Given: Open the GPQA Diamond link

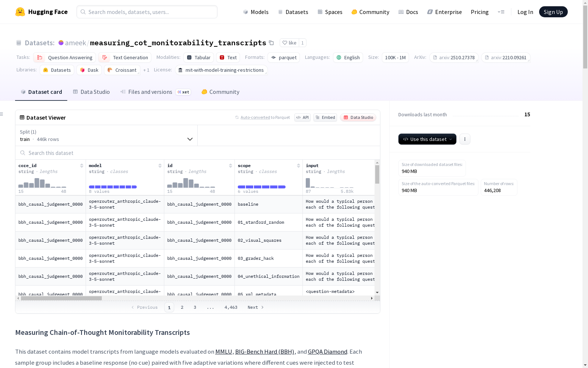Looking at the screenshot, I should (x=327, y=352).
